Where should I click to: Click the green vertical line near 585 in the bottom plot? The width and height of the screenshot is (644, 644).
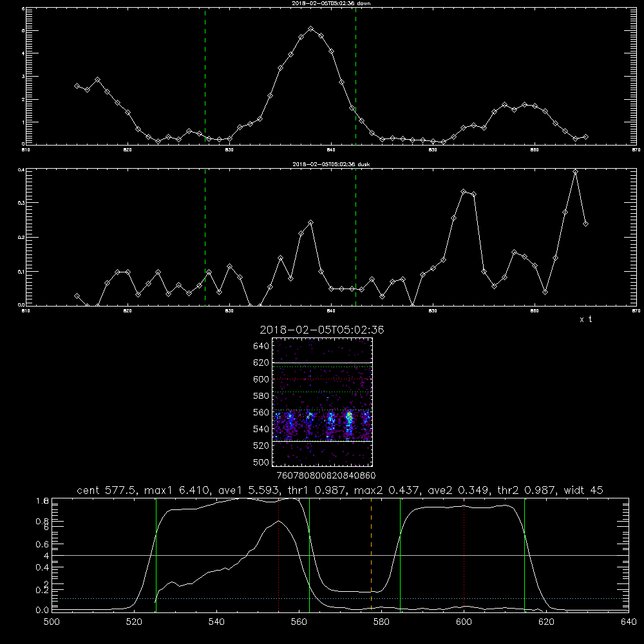[400, 554]
